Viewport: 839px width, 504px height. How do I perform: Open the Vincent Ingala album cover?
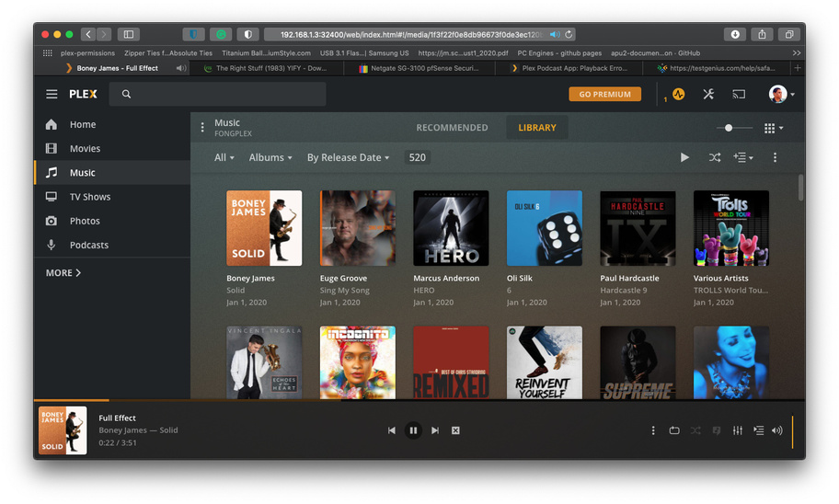(x=264, y=362)
